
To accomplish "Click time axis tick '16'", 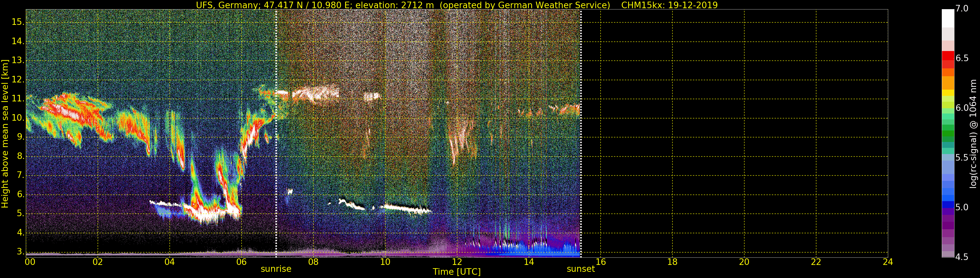I will tap(600, 262).
